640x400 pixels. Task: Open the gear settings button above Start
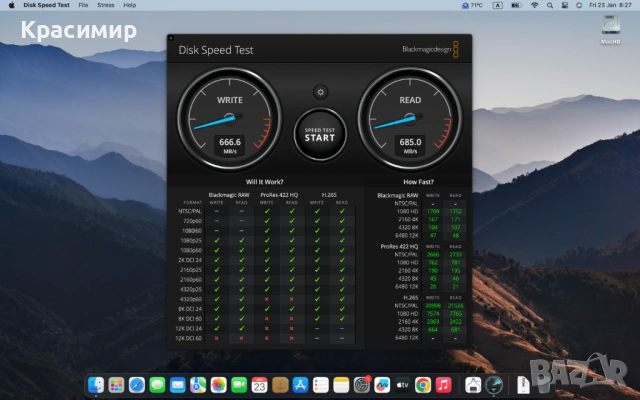320,92
